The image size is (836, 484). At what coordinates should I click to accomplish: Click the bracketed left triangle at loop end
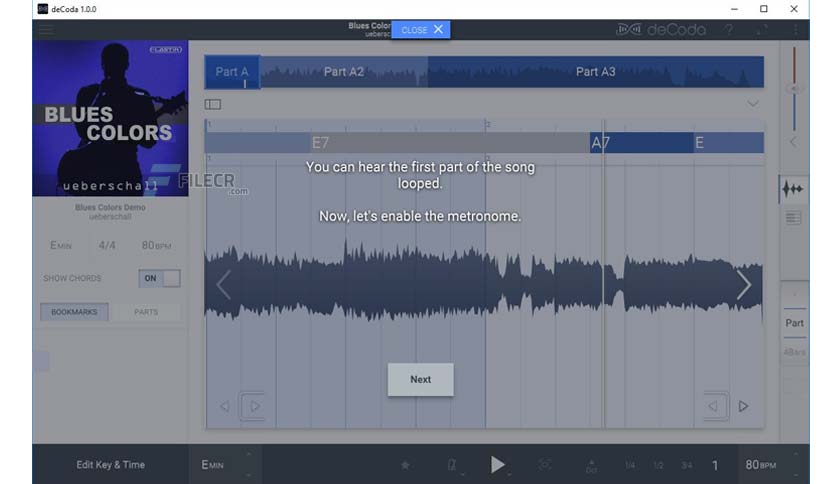(715, 407)
